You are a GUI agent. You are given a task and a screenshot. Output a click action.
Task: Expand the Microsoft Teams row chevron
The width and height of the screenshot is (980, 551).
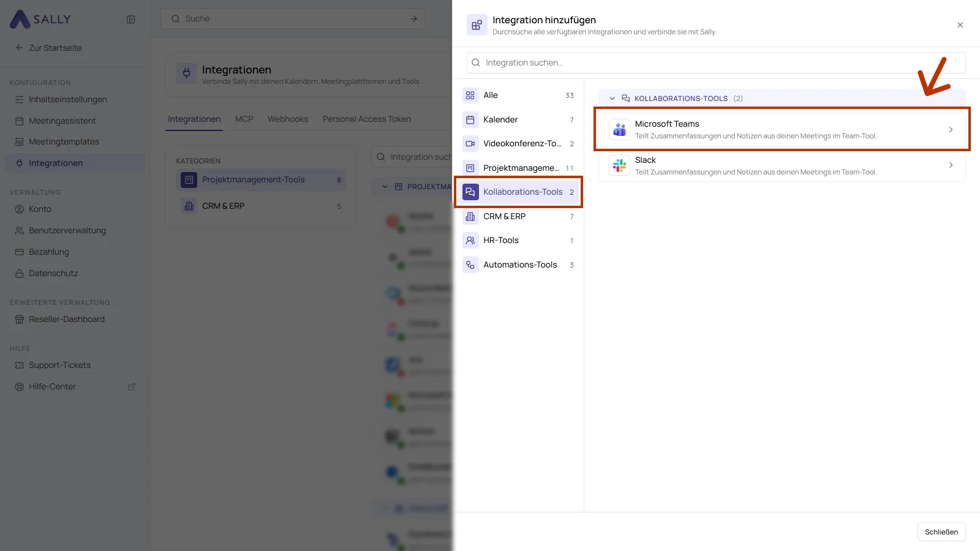[951, 130]
